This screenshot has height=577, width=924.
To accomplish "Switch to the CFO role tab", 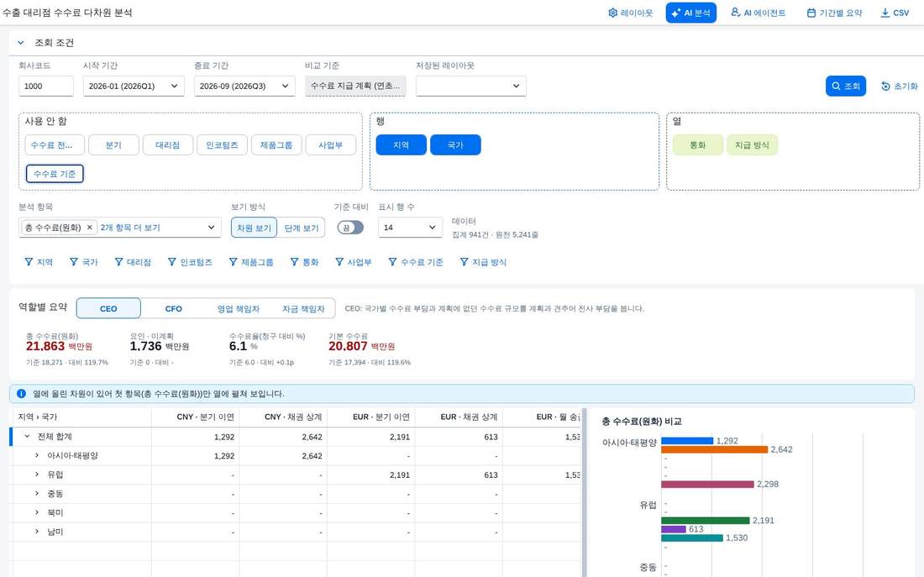I will tap(173, 308).
